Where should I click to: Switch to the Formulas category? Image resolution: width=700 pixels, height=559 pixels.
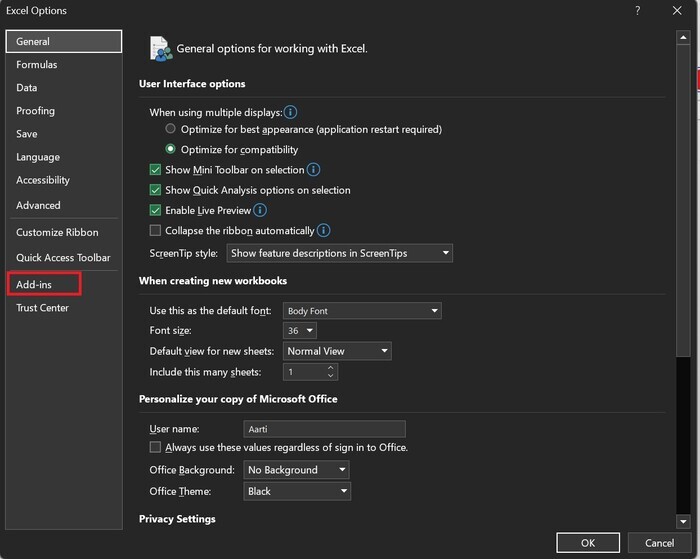tap(37, 65)
